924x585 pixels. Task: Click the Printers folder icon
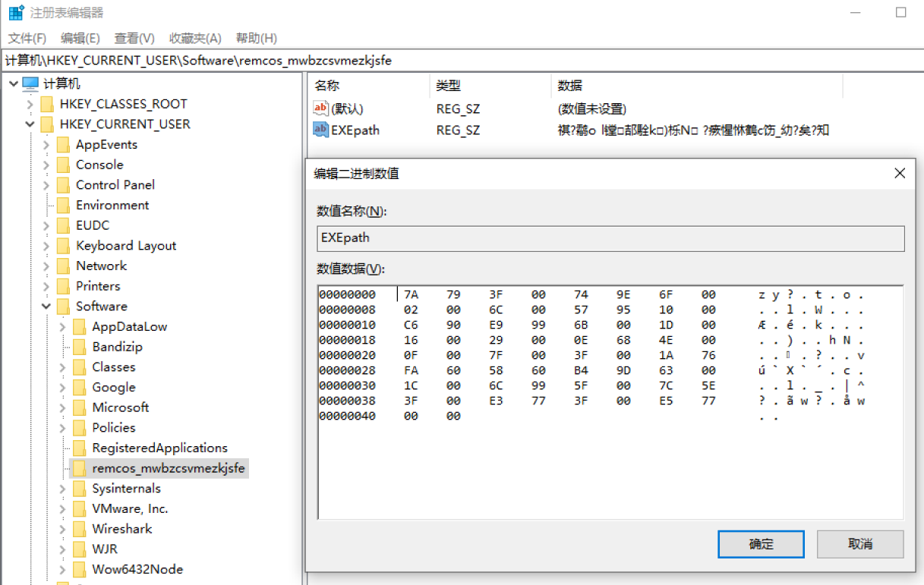[64, 286]
